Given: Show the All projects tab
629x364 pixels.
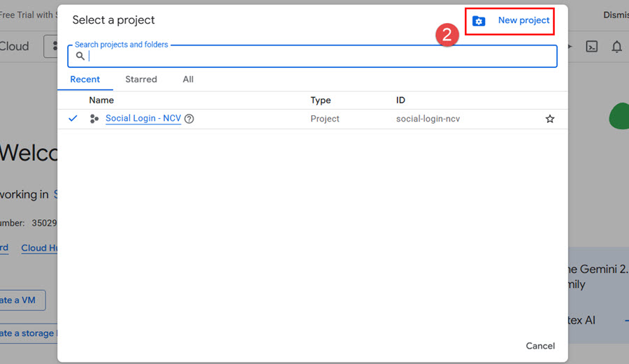Looking at the screenshot, I should [x=188, y=80].
